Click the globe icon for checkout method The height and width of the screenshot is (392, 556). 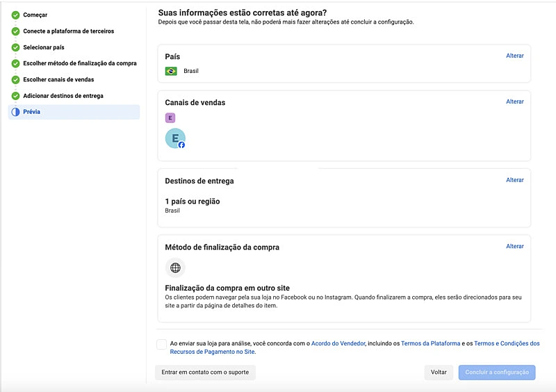(x=175, y=268)
